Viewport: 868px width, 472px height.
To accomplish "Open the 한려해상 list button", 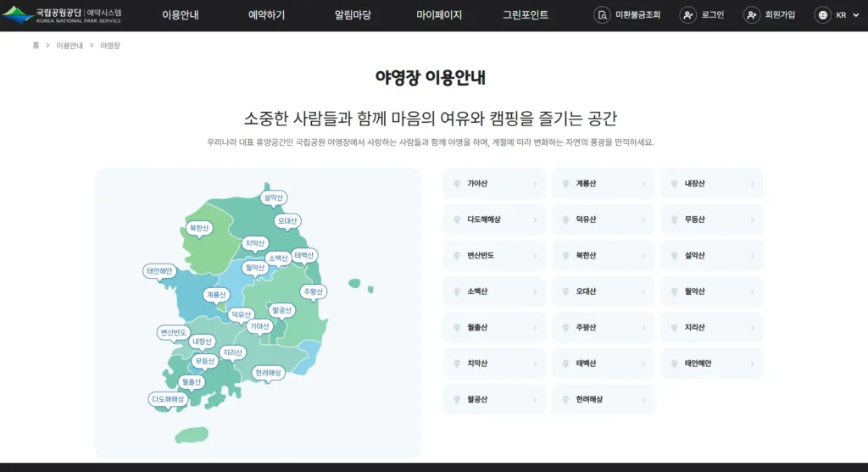I will (603, 399).
